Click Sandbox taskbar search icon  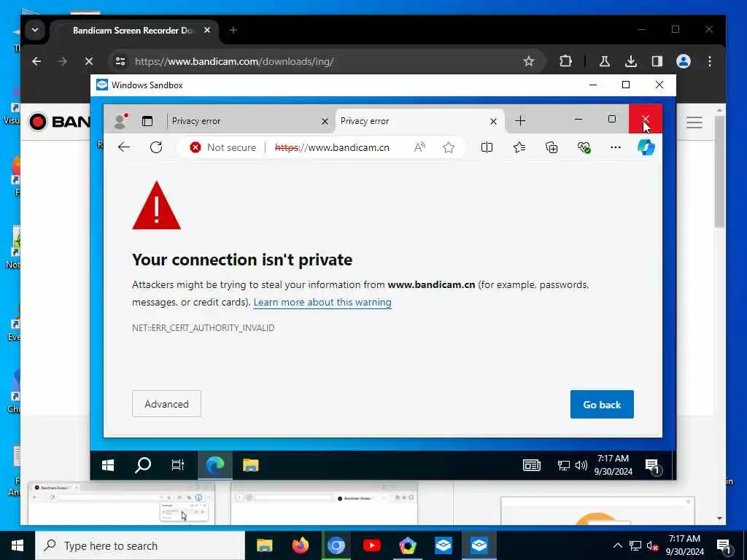tap(142, 465)
